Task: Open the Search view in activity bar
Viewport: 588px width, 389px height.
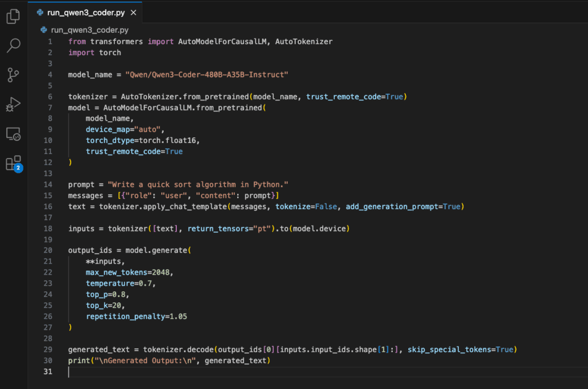Action: coord(14,45)
